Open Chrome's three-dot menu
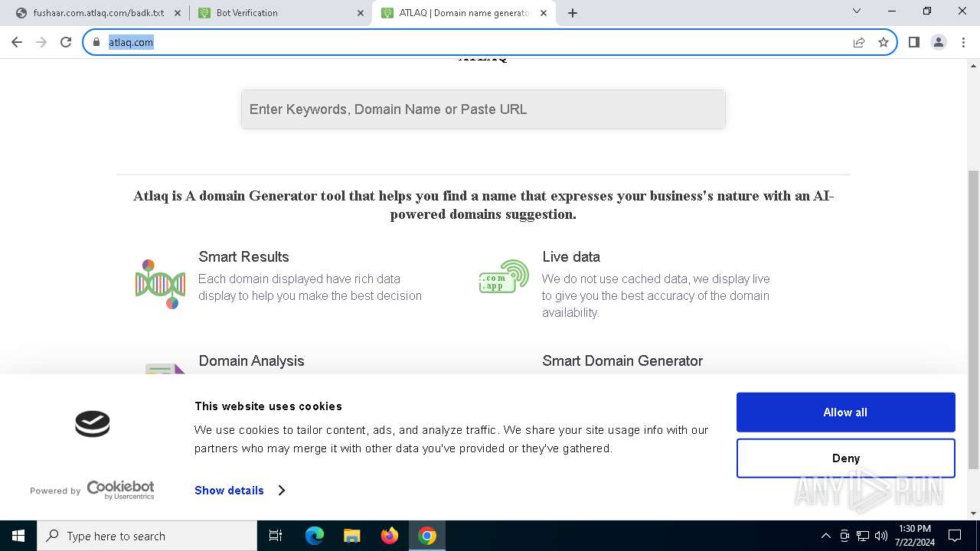Screen dimensions: 980x551 [x=962, y=42]
